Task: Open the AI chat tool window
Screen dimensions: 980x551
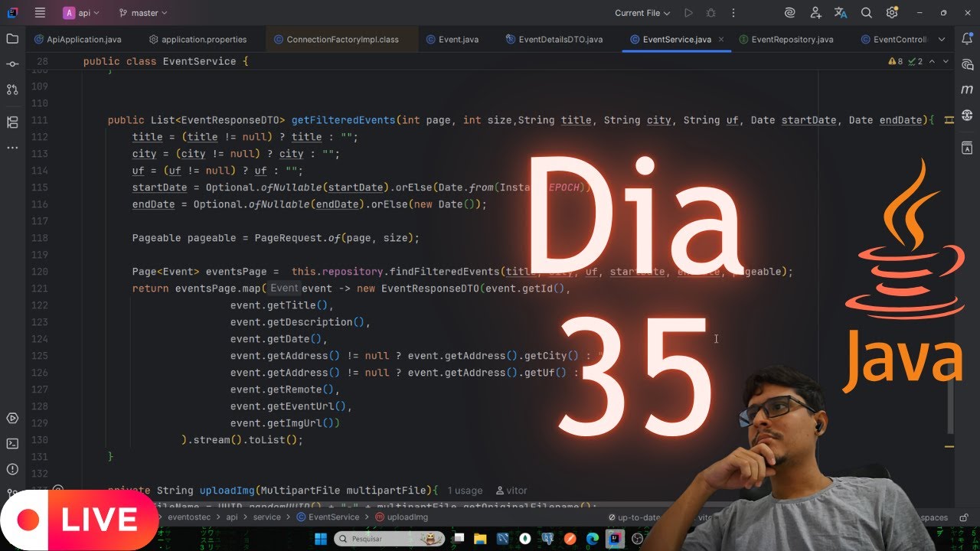Action: click(x=967, y=64)
